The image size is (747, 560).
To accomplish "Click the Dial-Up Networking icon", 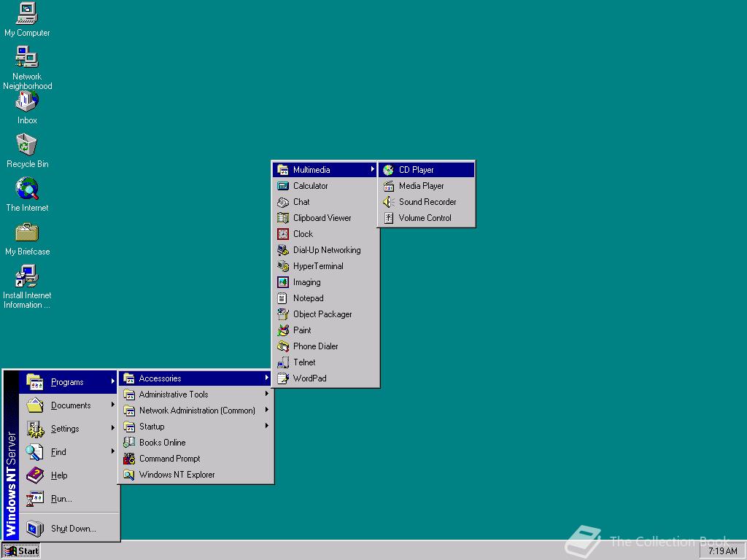I will pyautogui.click(x=283, y=251).
